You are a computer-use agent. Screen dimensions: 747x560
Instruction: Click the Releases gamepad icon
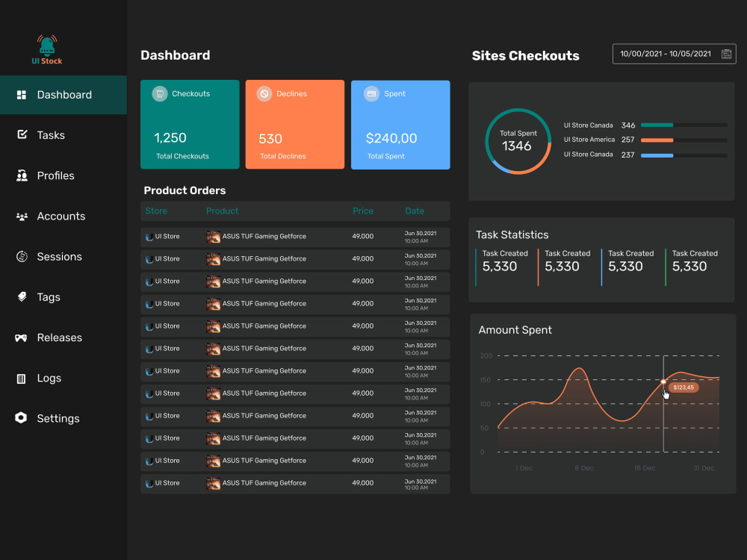tap(21, 337)
